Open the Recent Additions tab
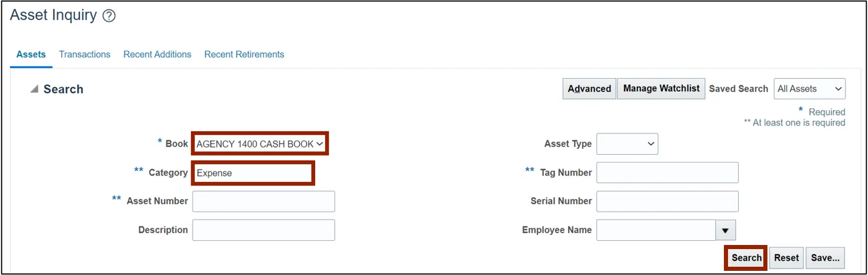Image resolution: width=868 pixels, height=275 pixels. pos(157,54)
